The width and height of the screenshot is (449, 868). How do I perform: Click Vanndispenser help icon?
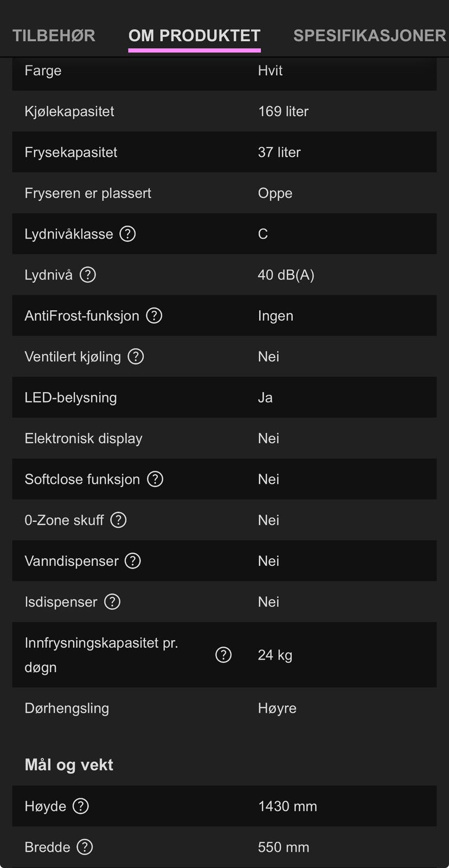coord(133,561)
